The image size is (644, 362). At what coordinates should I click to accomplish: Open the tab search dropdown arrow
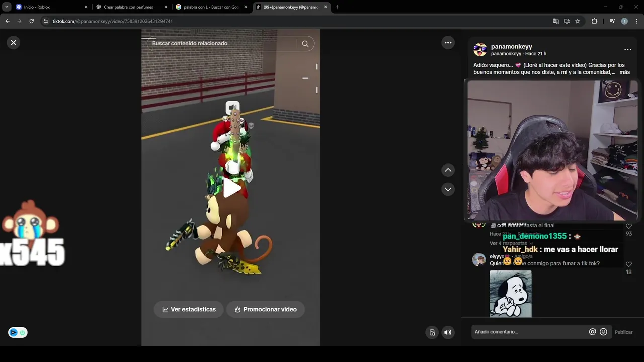[x=7, y=7]
